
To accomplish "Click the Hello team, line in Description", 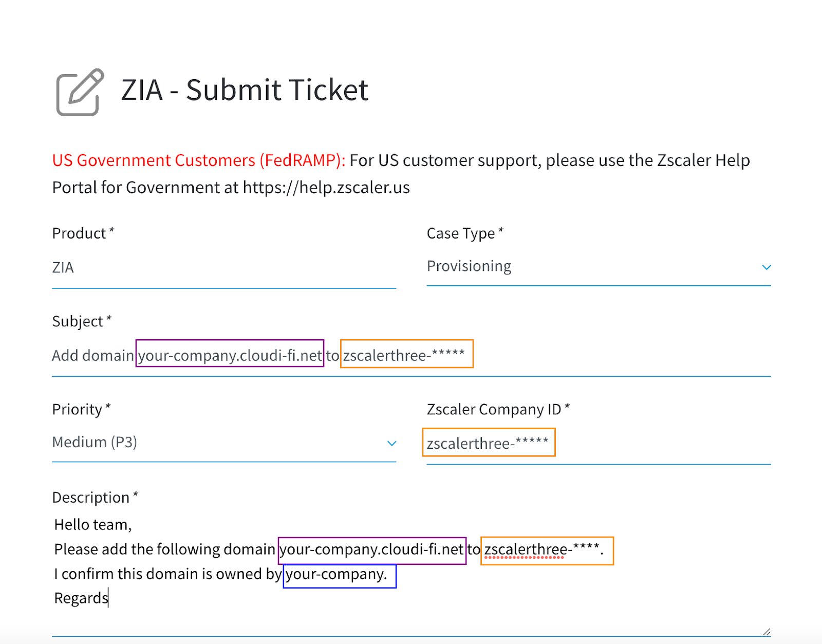I will click(x=93, y=525).
